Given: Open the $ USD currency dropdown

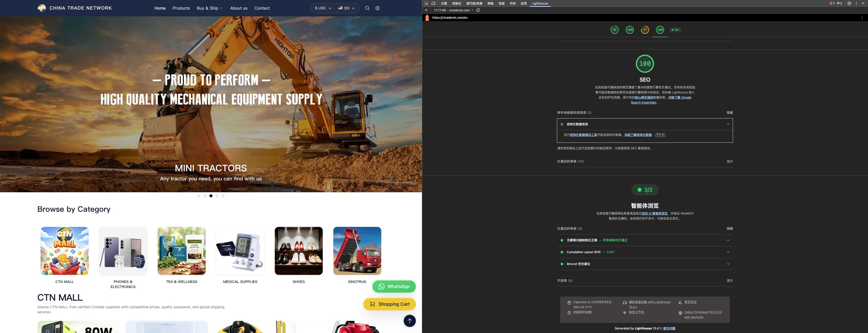Looking at the screenshot, I should (323, 8).
